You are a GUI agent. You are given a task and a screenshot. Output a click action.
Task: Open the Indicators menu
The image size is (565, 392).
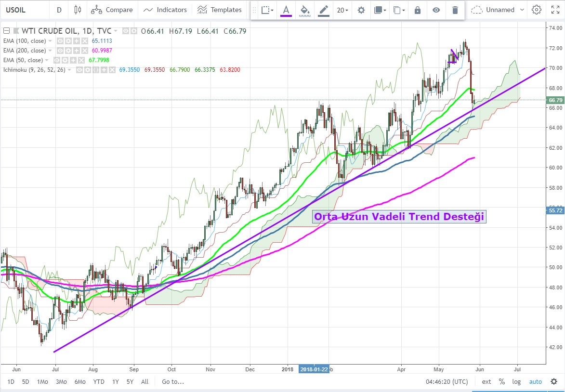pos(165,10)
